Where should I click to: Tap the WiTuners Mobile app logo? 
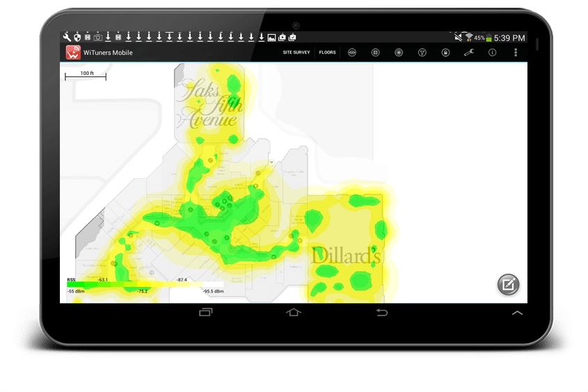[73, 52]
